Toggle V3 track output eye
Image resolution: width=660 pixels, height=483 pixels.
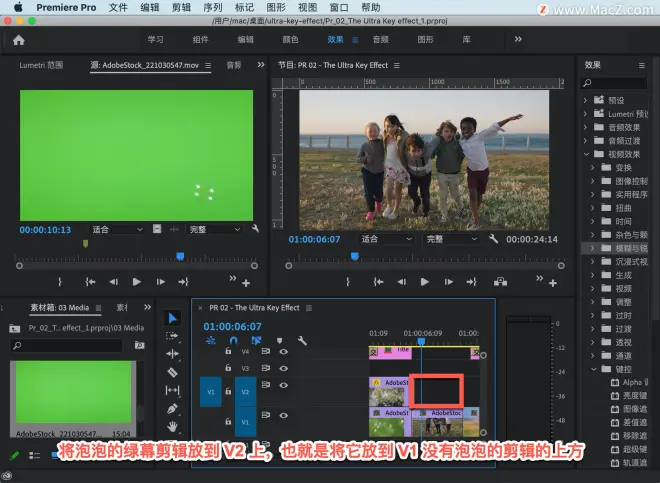point(284,368)
